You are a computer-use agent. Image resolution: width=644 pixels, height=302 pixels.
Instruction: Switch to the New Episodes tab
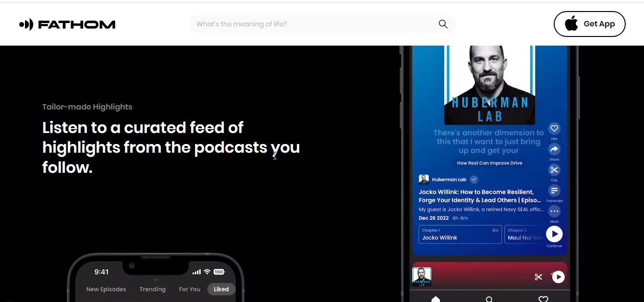click(106, 289)
